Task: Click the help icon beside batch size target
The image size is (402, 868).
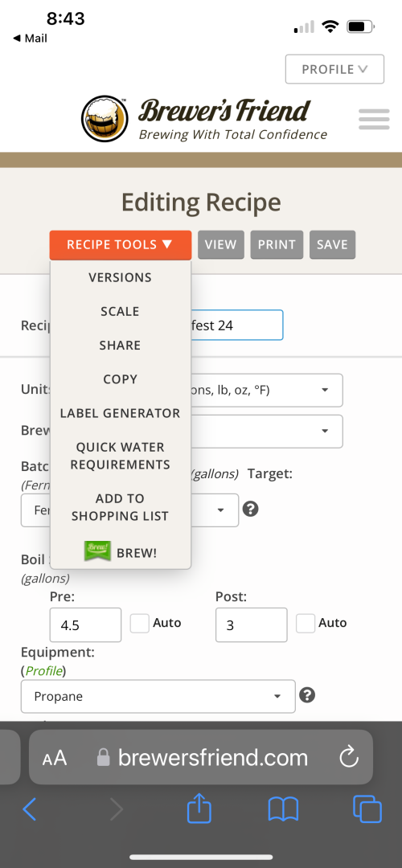Action: tap(250, 510)
